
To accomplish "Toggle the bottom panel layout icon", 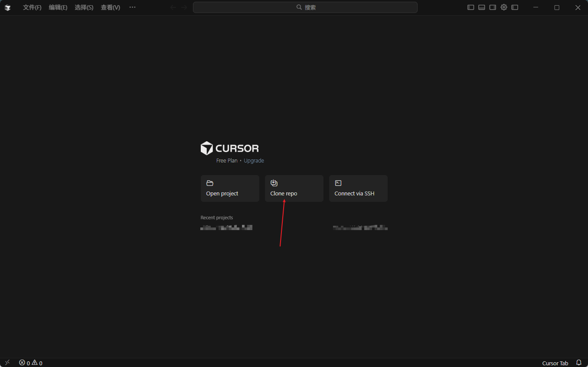I will click(482, 7).
